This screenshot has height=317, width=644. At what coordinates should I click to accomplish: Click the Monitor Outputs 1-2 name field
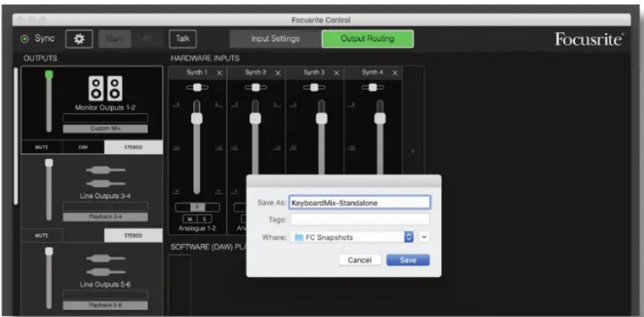pos(105,118)
